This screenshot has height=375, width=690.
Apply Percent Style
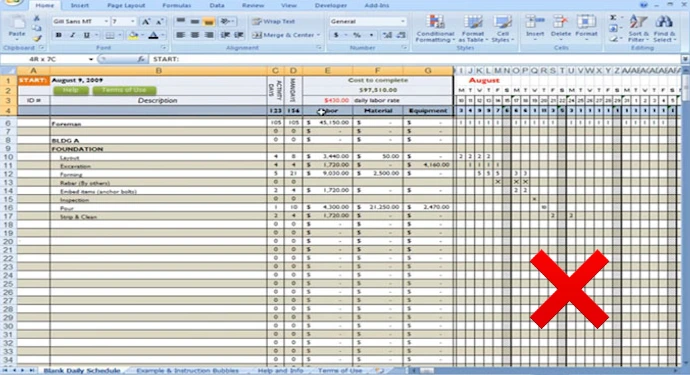click(x=357, y=35)
